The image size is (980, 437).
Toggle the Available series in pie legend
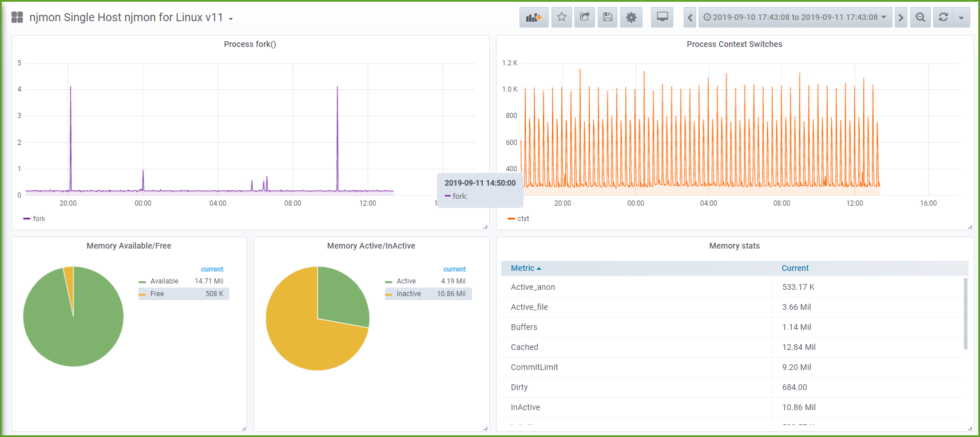coord(164,281)
